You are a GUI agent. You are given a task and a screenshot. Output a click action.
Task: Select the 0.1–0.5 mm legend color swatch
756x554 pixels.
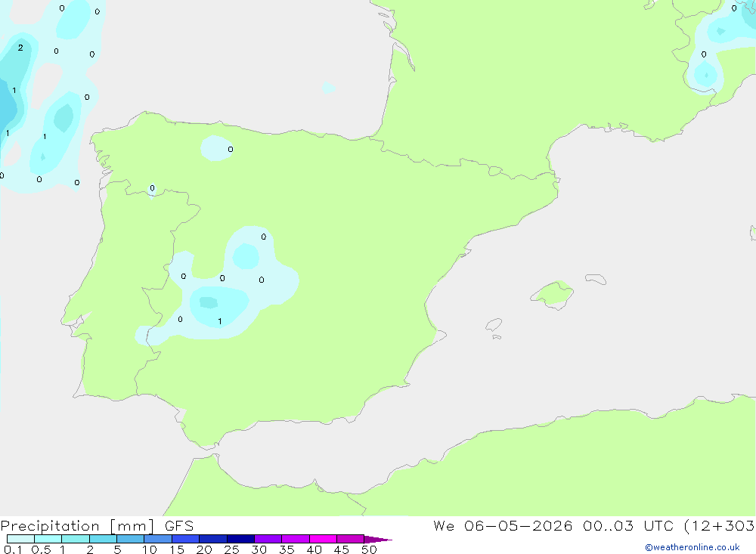pos(20,539)
